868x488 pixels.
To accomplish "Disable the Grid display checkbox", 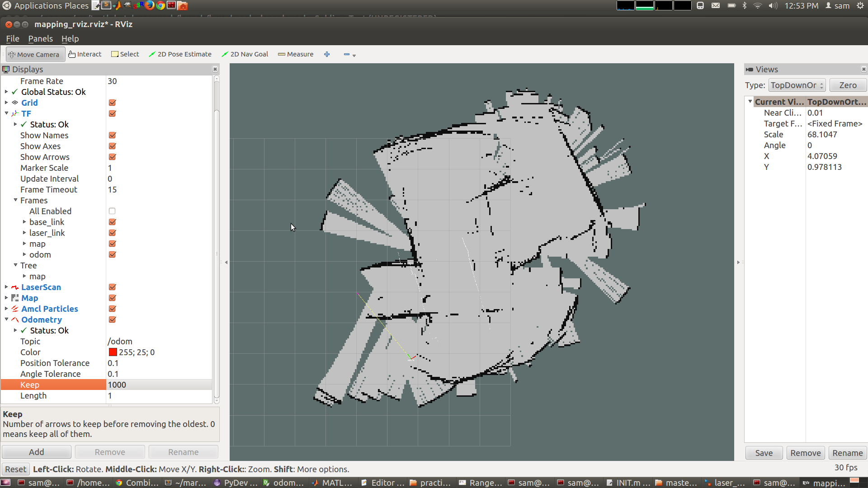I will [112, 103].
